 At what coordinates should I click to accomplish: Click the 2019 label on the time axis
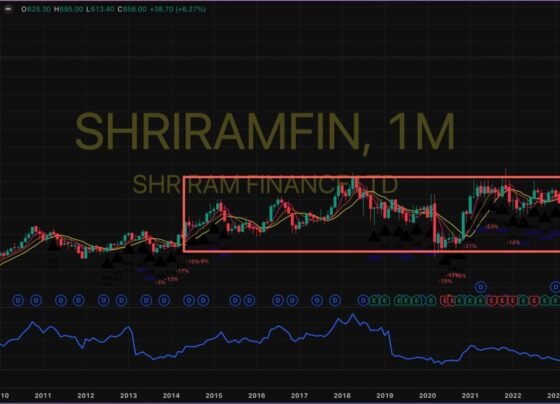(x=385, y=395)
